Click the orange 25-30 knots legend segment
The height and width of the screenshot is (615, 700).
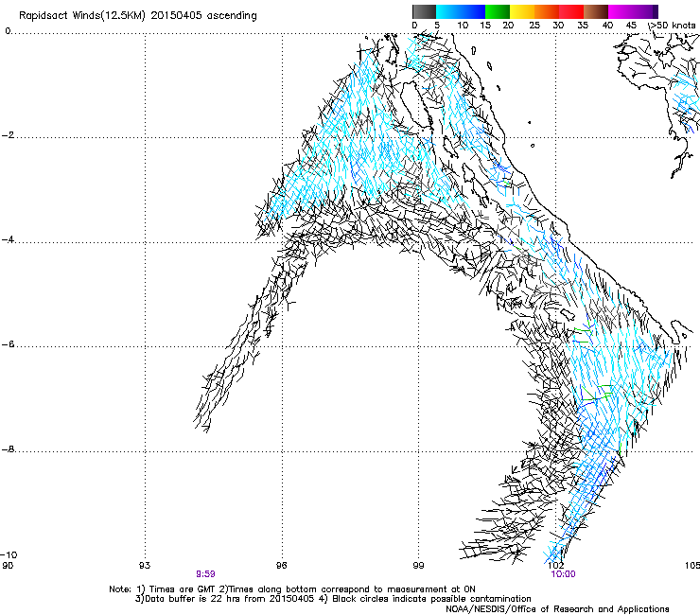coord(547,11)
